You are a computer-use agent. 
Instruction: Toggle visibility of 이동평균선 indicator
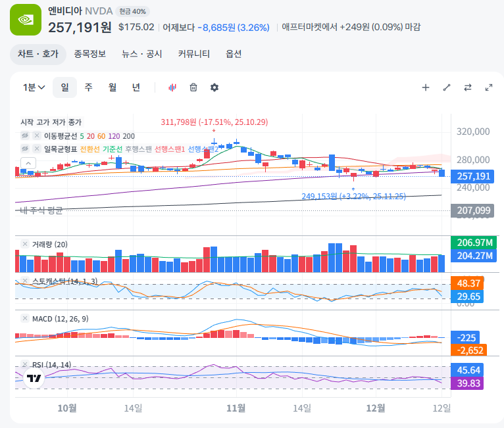tap(25, 135)
